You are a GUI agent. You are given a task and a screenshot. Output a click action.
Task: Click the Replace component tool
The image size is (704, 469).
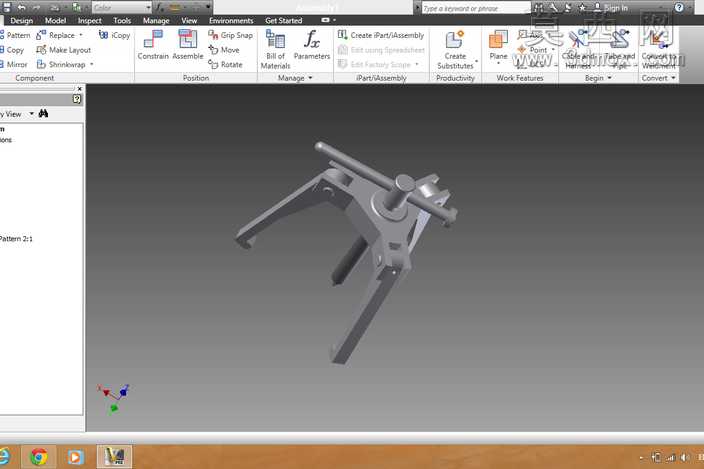[x=56, y=35]
